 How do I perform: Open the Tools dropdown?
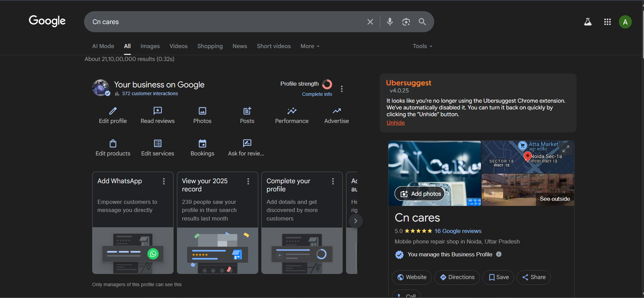[422, 46]
